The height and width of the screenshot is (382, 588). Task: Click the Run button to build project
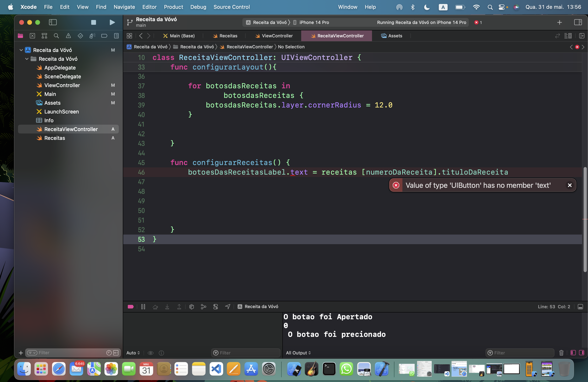tap(112, 22)
